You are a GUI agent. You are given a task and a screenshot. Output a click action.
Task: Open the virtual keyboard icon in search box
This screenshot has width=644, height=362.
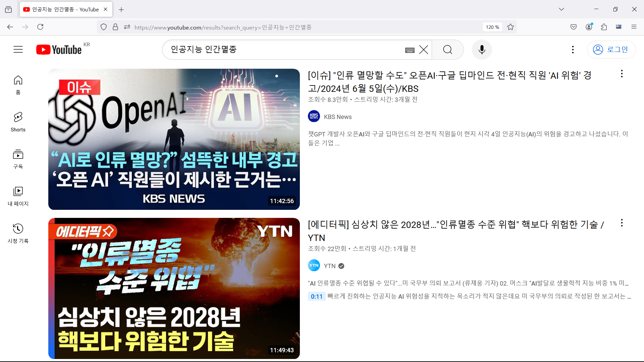[410, 50]
